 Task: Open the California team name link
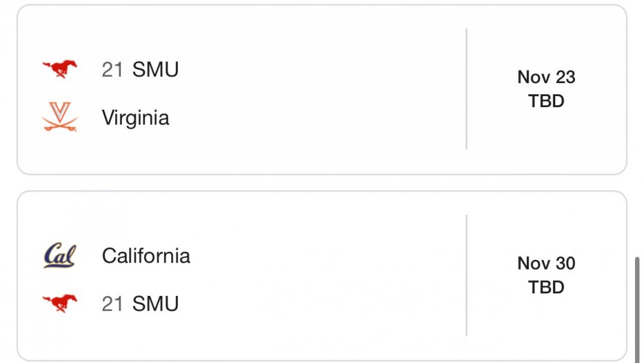tap(146, 255)
